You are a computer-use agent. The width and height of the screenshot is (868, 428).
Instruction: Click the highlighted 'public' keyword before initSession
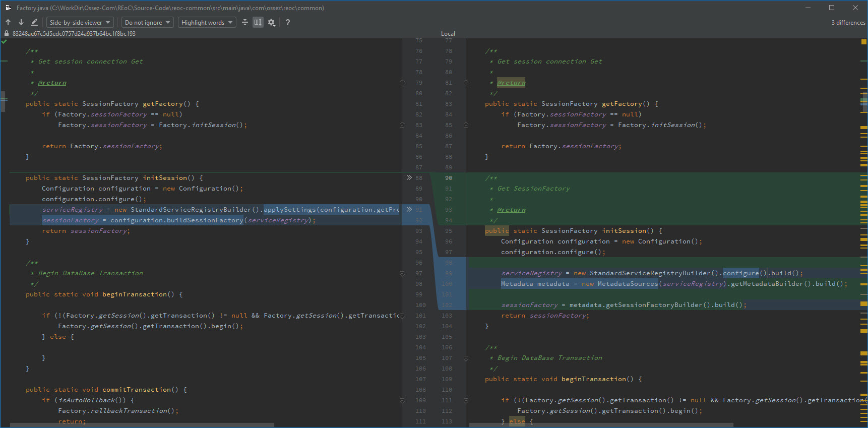click(497, 231)
